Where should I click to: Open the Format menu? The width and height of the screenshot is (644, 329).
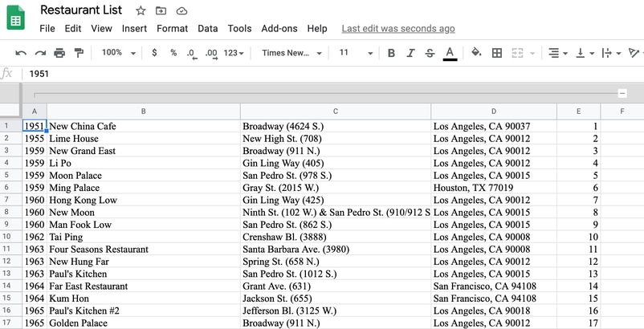(172, 28)
